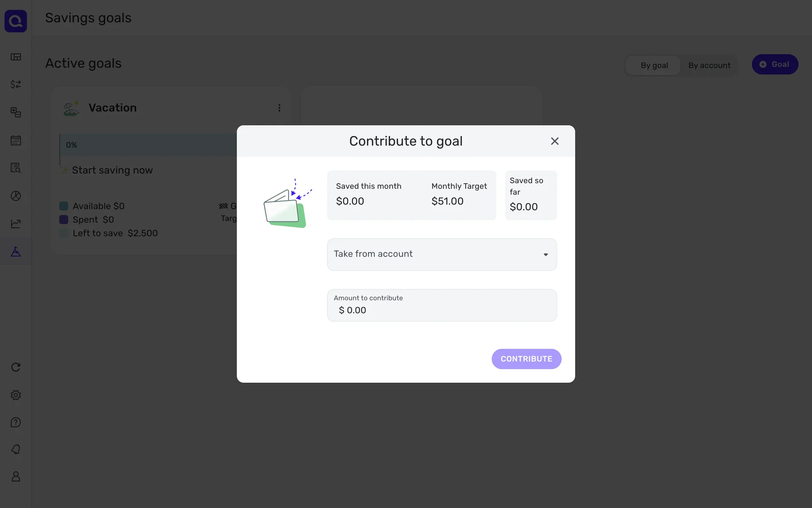Open the pie chart reports icon
The width and height of the screenshot is (812, 508).
click(16, 196)
